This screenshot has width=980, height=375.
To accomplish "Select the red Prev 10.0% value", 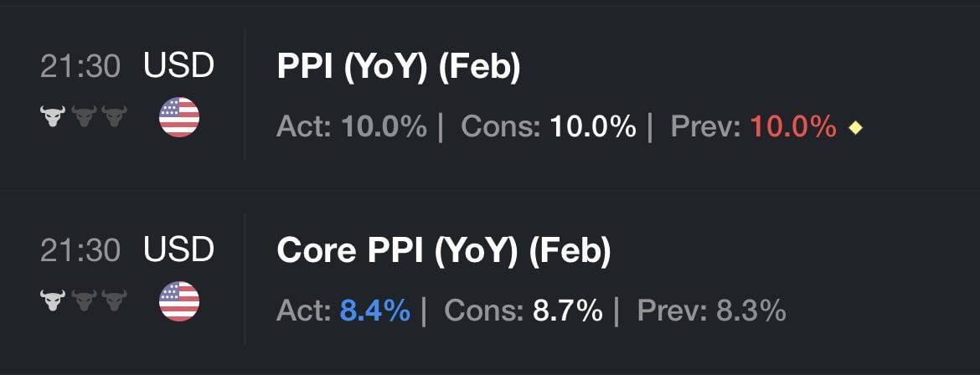I will [x=793, y=127].
